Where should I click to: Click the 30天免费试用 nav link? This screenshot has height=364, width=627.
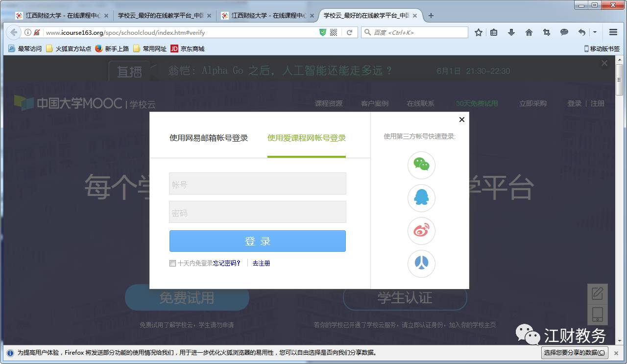[477, 103]
